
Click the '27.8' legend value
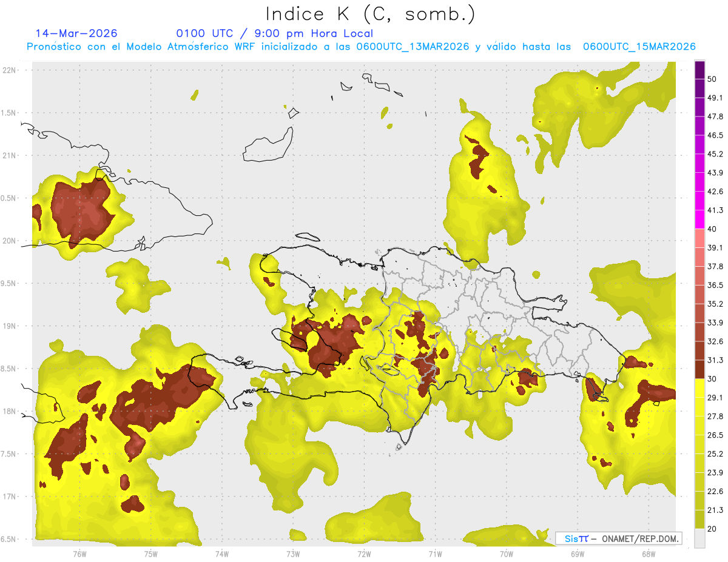tap(715, 416)
